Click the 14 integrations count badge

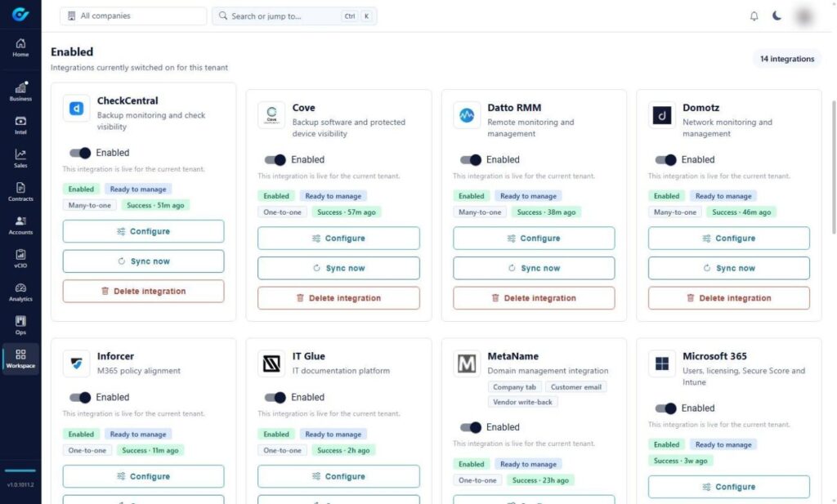tap(787, 59)
